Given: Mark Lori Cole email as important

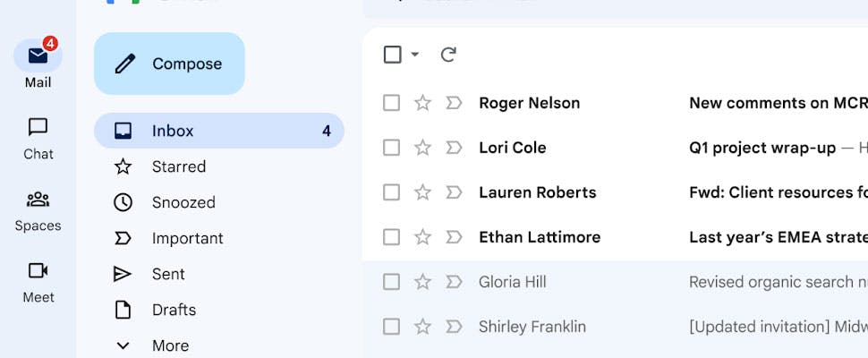Looking at the screenshot, I should [454, 148].
